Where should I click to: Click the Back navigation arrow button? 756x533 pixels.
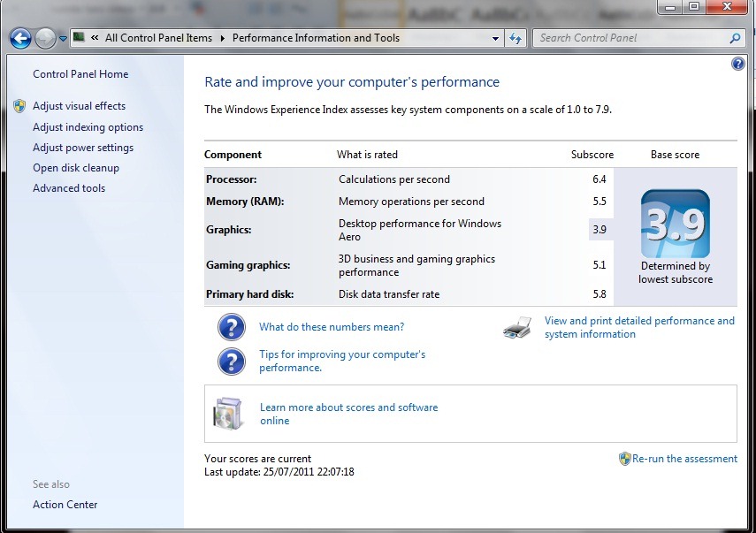click(x=20, y=38)
